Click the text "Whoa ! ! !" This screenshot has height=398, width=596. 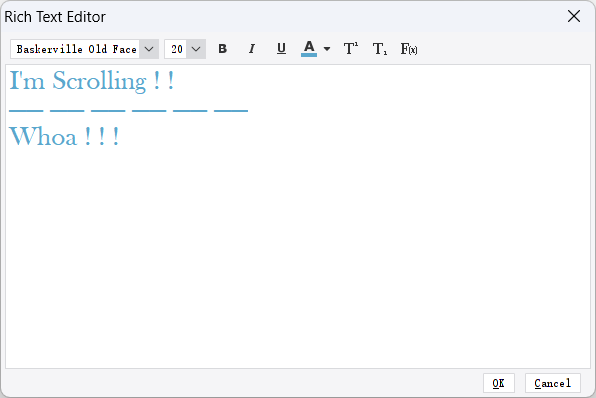tap(64, 136)
